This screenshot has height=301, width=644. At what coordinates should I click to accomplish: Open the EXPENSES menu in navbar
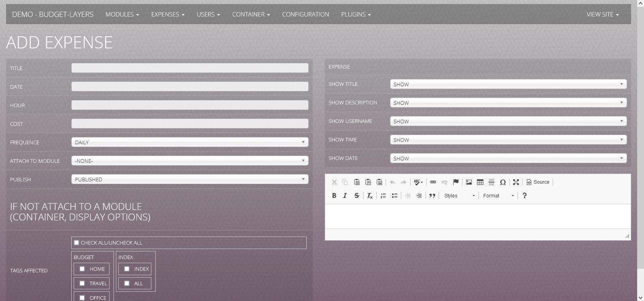point(167,15)
